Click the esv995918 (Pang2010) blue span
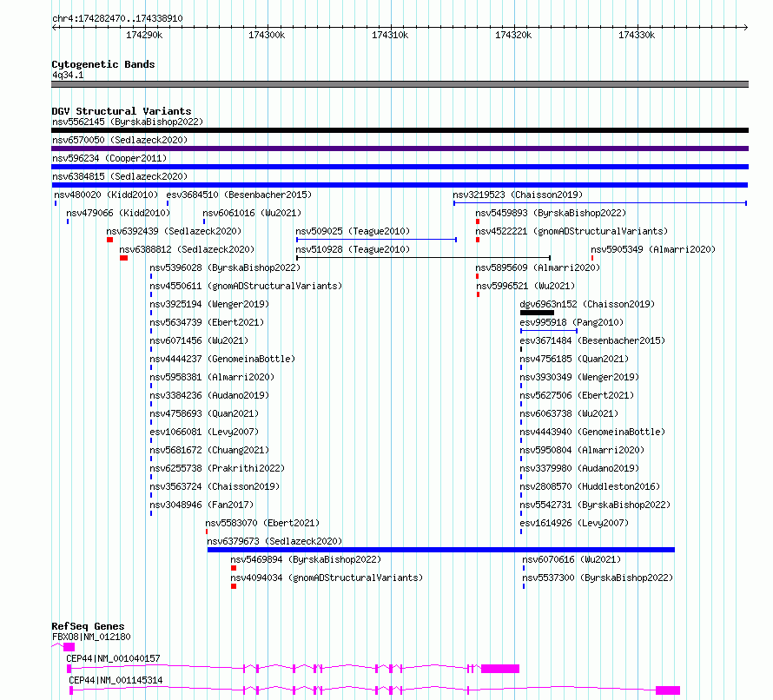773x700 pixels. [549, 331]
